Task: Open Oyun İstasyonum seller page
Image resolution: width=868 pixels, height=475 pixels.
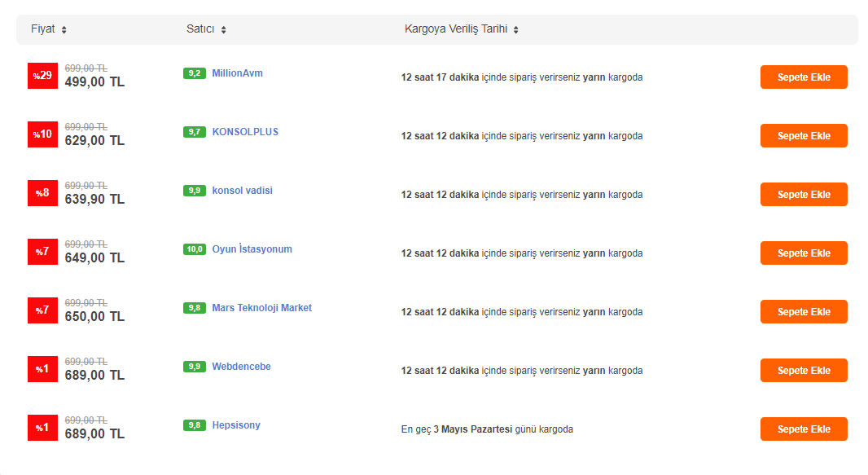Action: coord(252,249)
